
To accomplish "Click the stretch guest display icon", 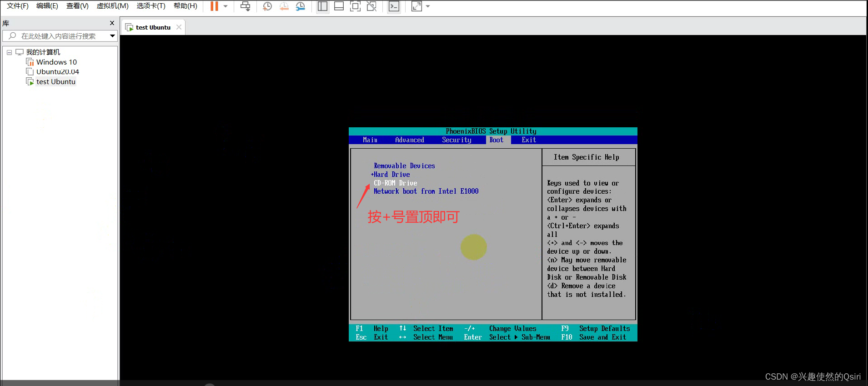I will (416, 6).
